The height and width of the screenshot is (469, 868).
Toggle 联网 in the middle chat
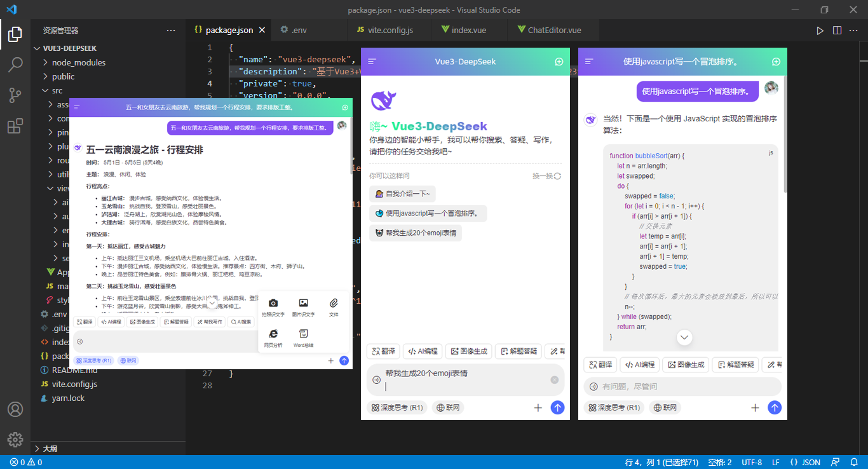(x=448, y=408)
